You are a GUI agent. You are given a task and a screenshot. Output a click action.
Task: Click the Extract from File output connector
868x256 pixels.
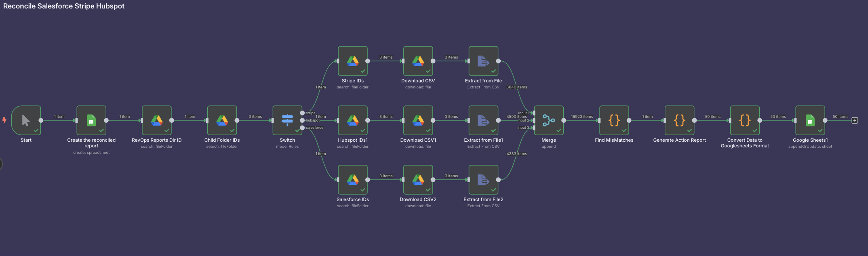click(498, 61)
